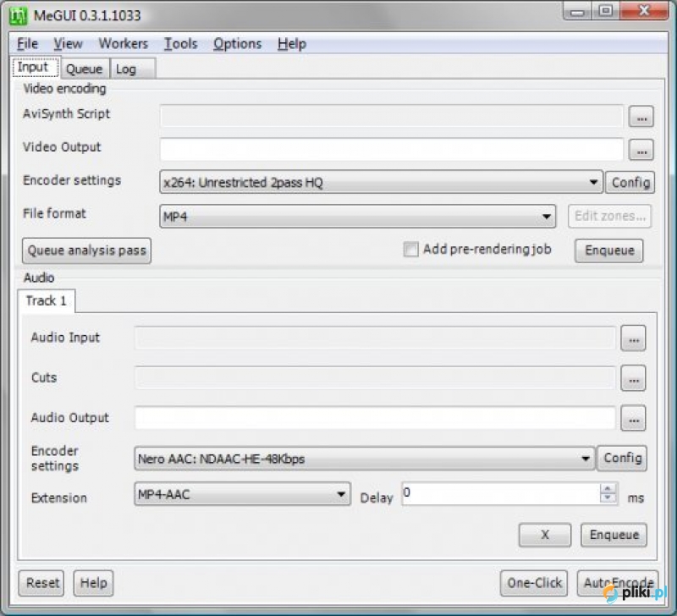The height and width of the screenshot is (616, 677).
Task: Open the Tools menu
Action: click(180, 44)
